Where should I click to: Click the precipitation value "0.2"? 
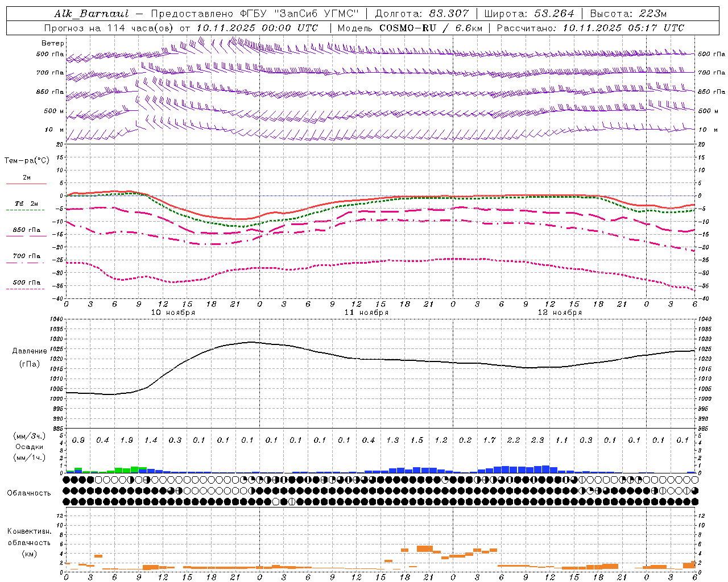pos(465,440)
